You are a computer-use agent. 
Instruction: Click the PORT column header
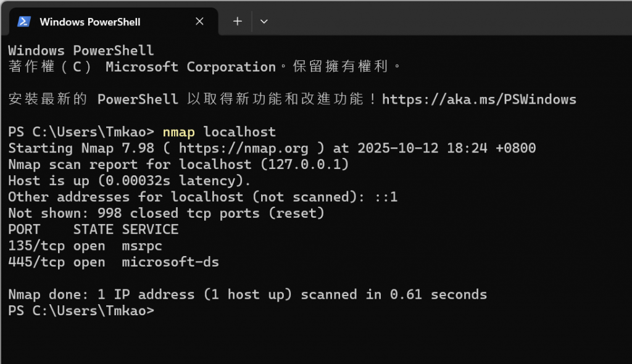point(24,230)
